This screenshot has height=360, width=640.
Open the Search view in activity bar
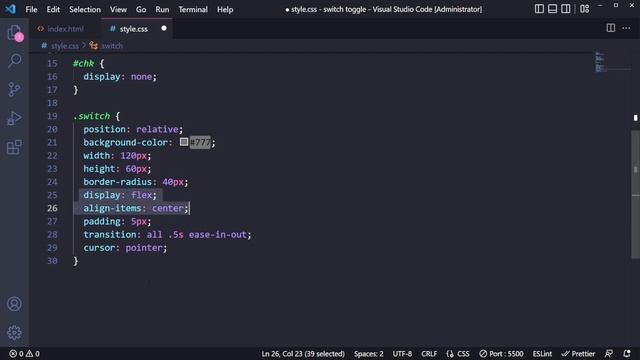coord(15,61)
